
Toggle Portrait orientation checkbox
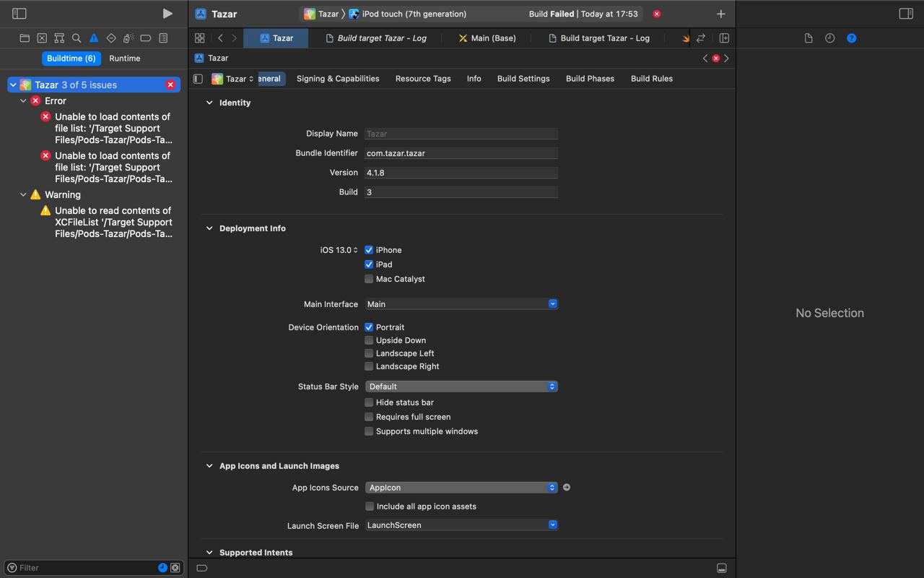coord(369,327)
